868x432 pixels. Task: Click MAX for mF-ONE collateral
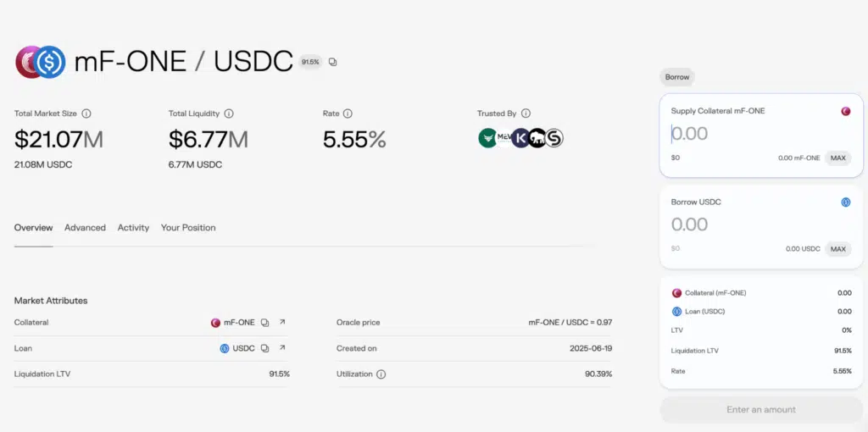tap(837, 158)
